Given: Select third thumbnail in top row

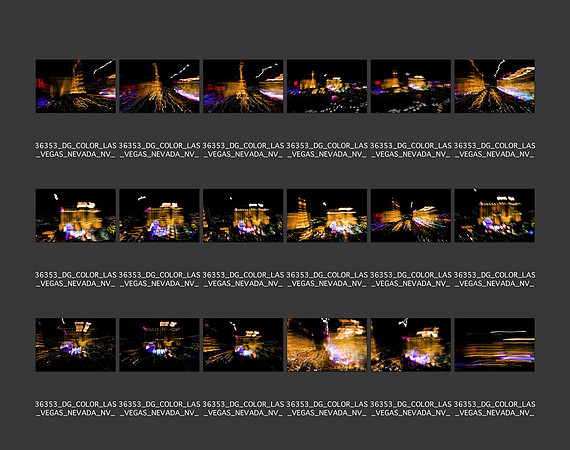Looking at the screenshot, I should coord(243,86).
